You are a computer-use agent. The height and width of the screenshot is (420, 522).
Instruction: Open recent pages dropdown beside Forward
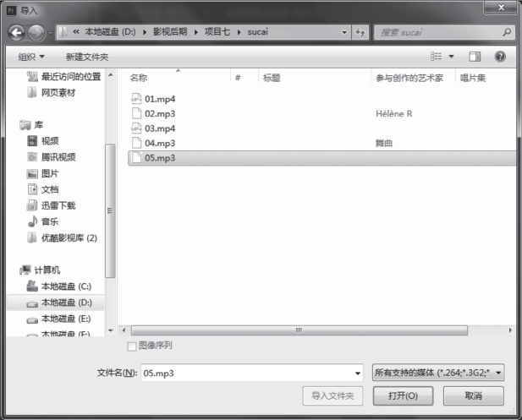coord(50,33)
